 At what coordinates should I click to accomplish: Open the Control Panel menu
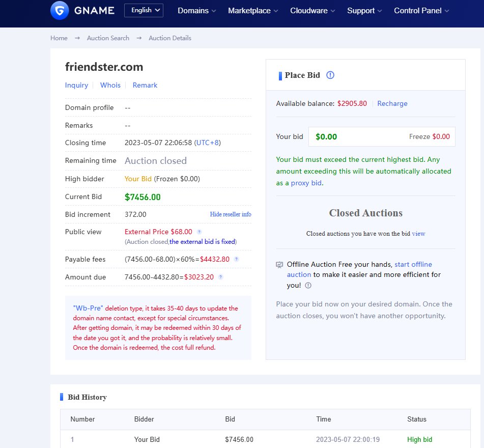(421, 11)
